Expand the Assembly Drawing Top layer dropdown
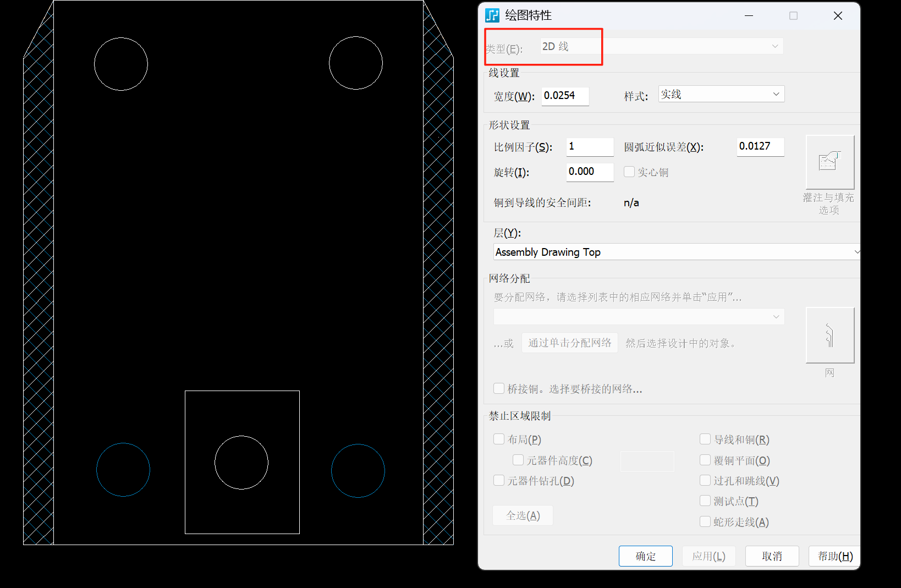Screen dimensions: 901x588 (856, 251)
